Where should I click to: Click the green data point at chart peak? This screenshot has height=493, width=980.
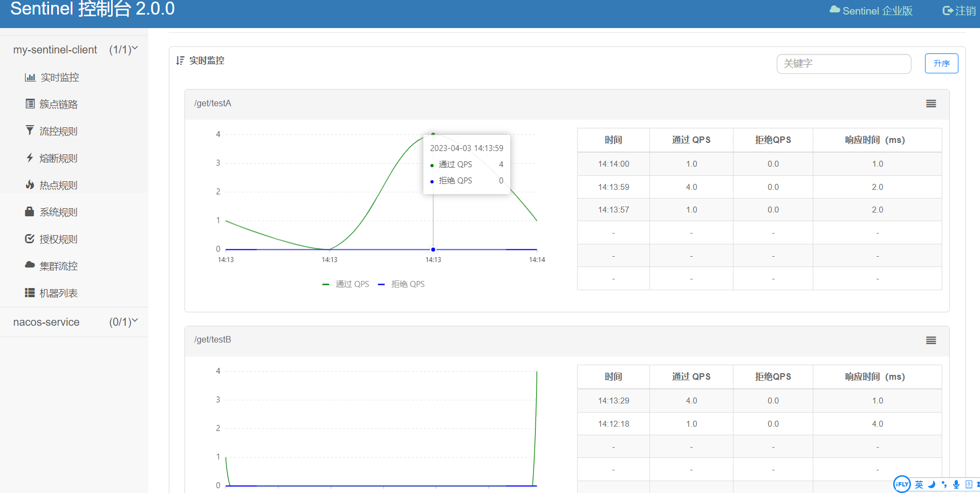tap(433, 134)
